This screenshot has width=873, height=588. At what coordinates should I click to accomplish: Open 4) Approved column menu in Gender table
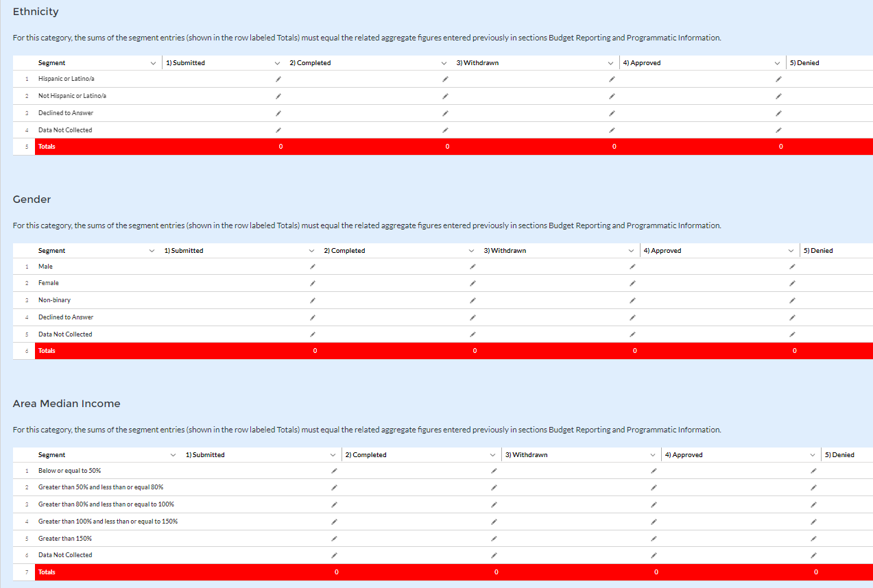point(791,251)
